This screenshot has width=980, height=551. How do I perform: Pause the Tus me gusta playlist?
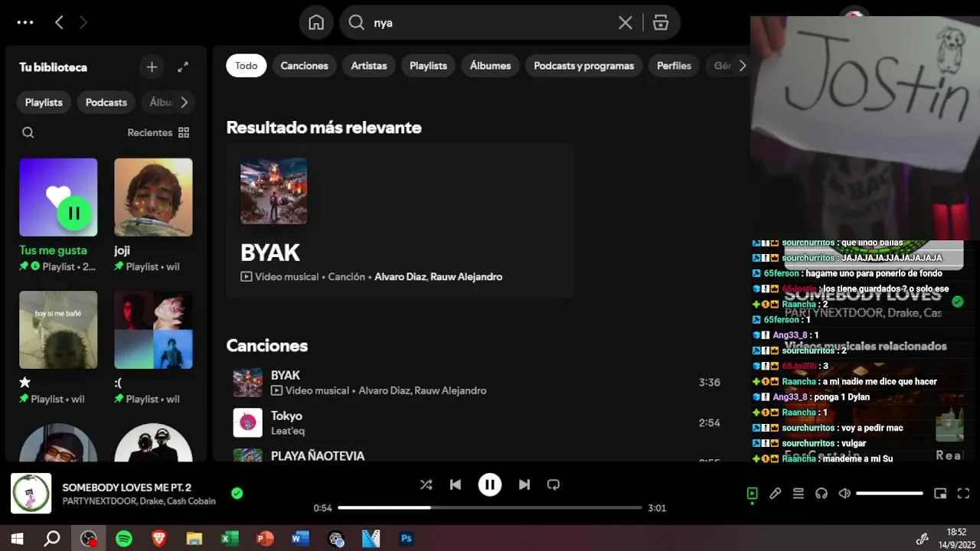click(74, 213)
